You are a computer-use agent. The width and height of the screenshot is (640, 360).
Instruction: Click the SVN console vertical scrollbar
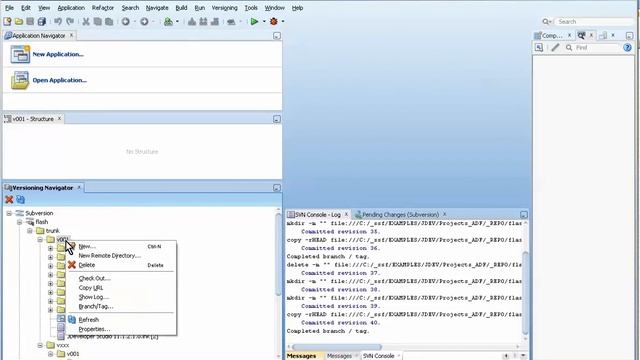point(525,292)
